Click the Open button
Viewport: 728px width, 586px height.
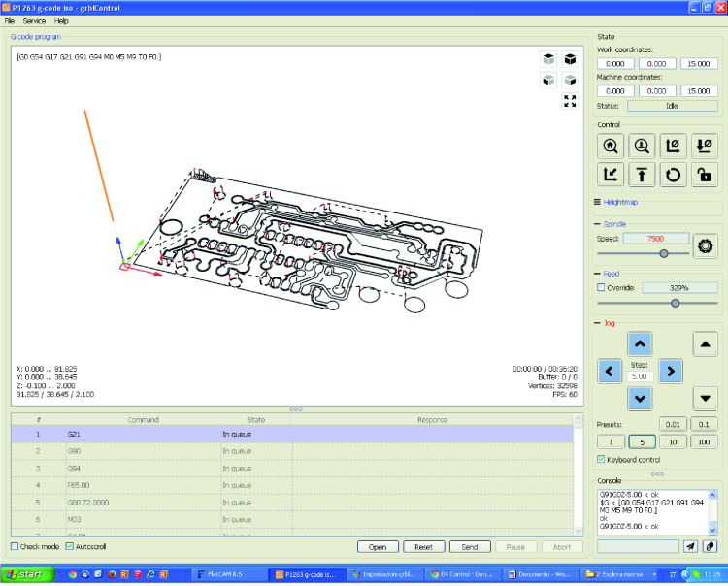tap(378, 547)
